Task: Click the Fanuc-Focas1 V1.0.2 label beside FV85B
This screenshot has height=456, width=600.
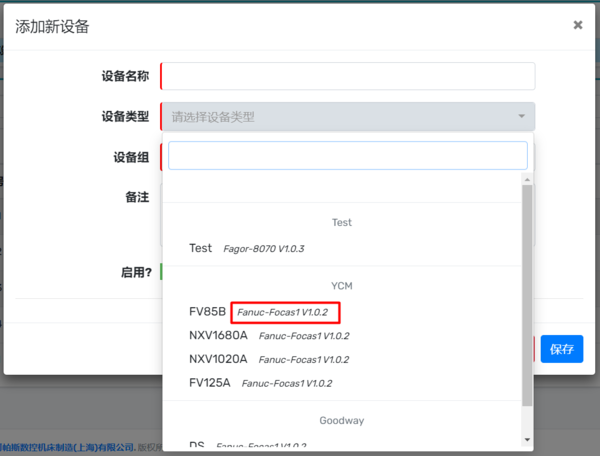Action: pos(285,311)
